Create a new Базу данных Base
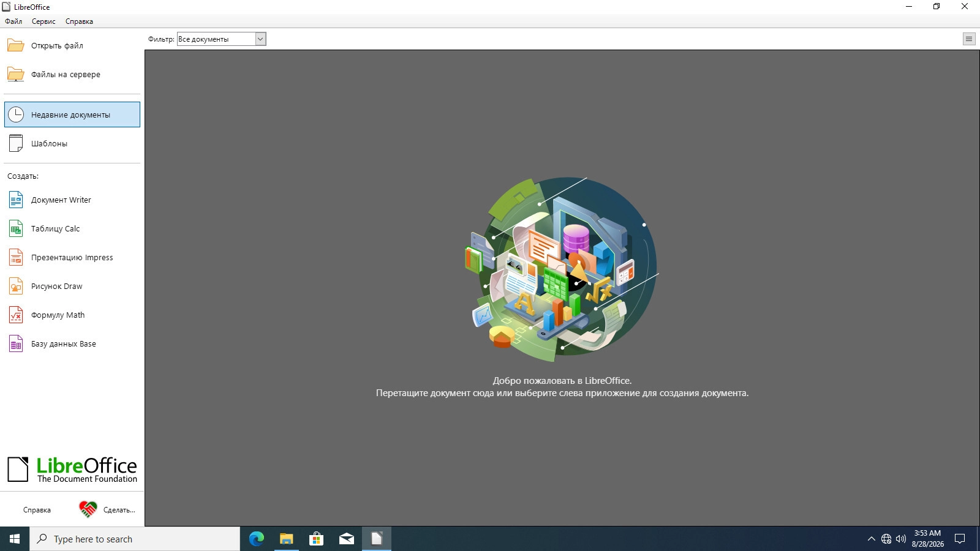980x551 pixels. tap(72, 343)
